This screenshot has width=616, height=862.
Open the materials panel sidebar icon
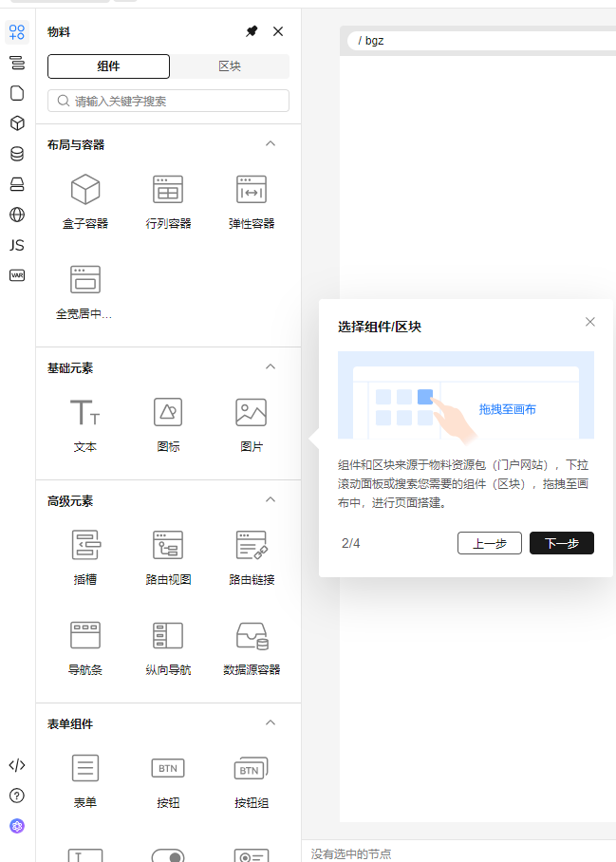tap(17, 32)
